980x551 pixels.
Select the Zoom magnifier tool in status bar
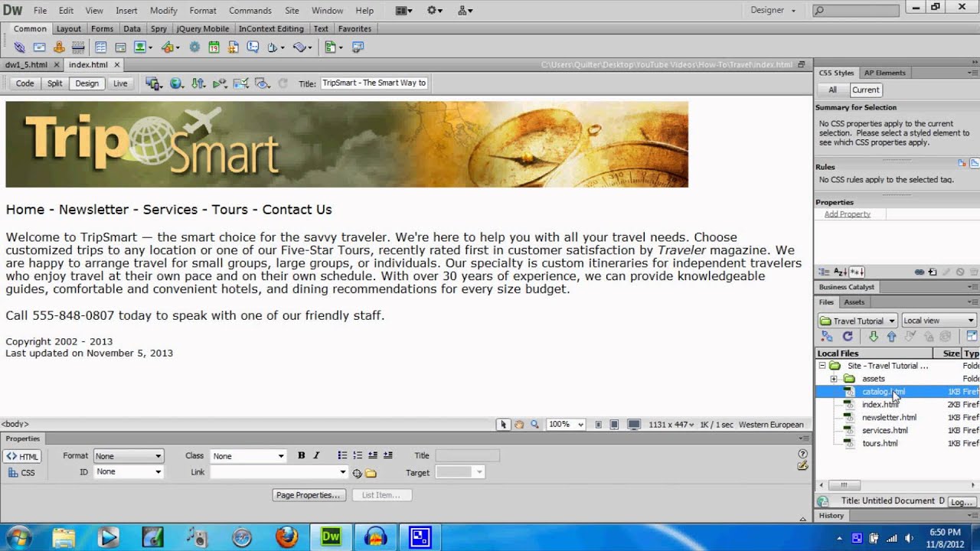click(x=534, y=425)
